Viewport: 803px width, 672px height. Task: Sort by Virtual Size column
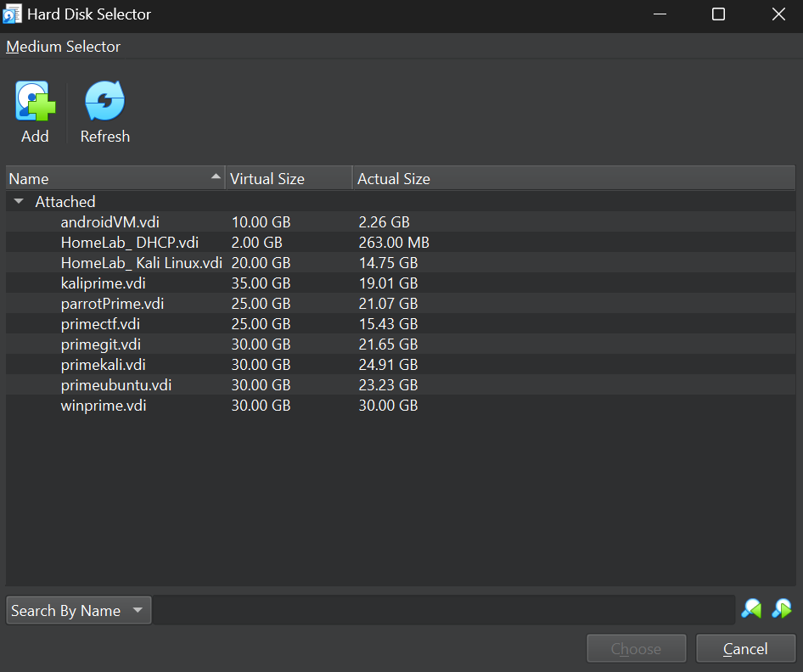click(289, 178)
